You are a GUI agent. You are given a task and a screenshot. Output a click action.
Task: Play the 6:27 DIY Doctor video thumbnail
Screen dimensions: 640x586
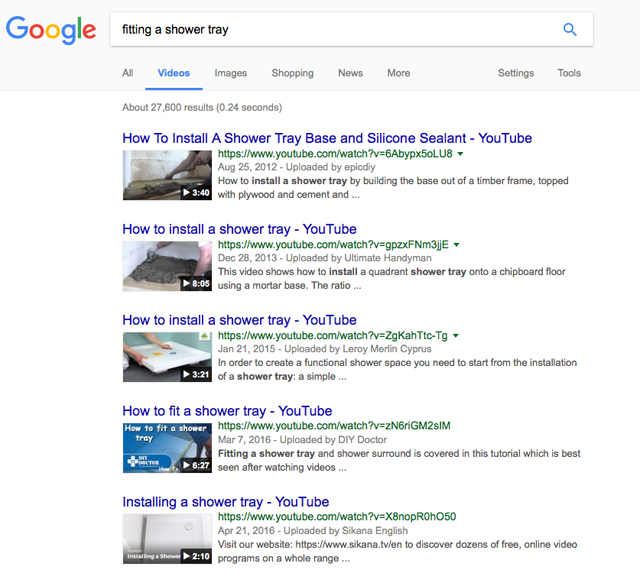pos(167,448)
